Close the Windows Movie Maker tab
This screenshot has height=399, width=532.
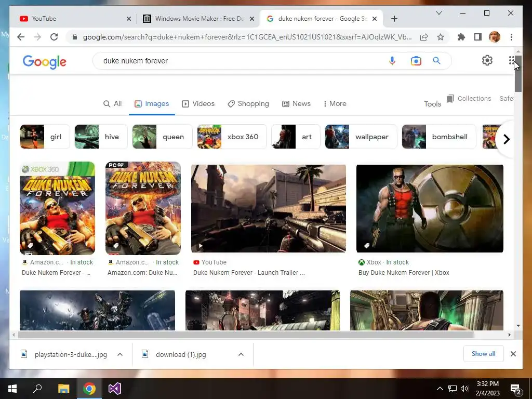pyautogui.click(x=252, y=19)
